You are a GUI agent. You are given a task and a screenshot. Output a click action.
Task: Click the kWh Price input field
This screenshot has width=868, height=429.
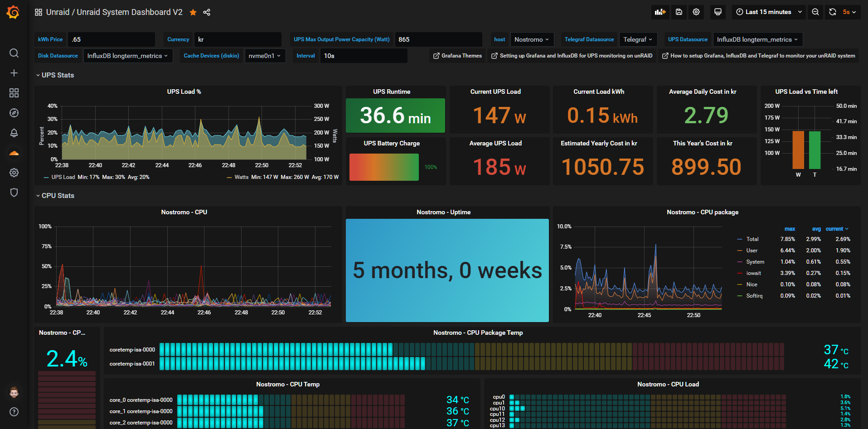coord(111,39)
